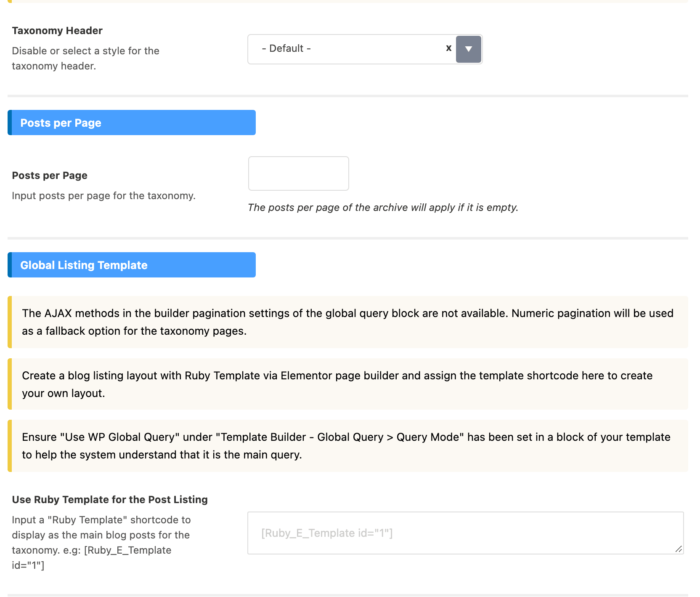Focus the Posts per Page input box

click(x=299, y=173)
